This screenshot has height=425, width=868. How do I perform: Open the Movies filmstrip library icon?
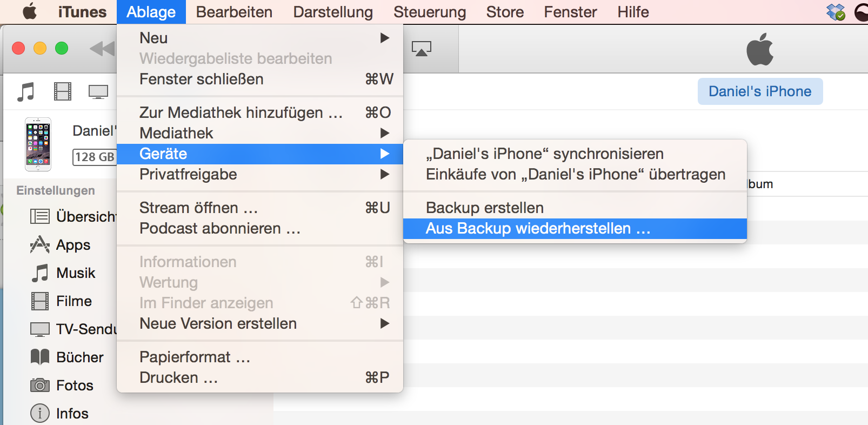(62, 92)
